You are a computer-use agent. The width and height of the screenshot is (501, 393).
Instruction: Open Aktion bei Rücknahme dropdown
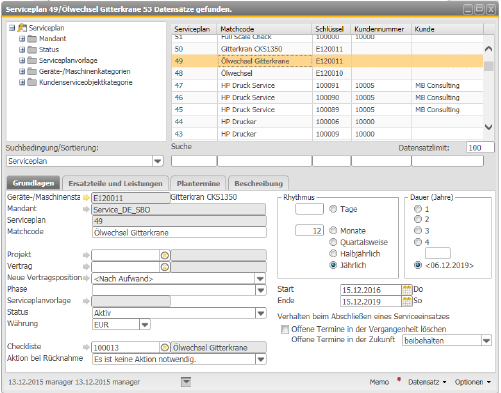261,359
